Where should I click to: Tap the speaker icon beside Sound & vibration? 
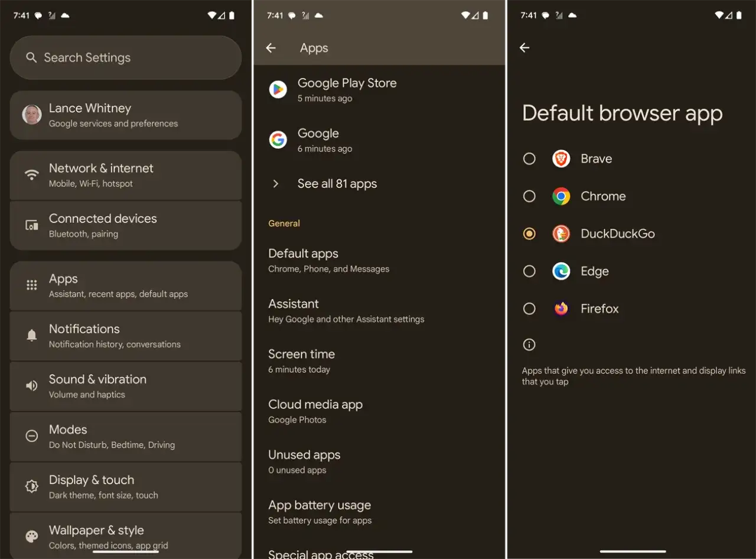tap(31, 386)
